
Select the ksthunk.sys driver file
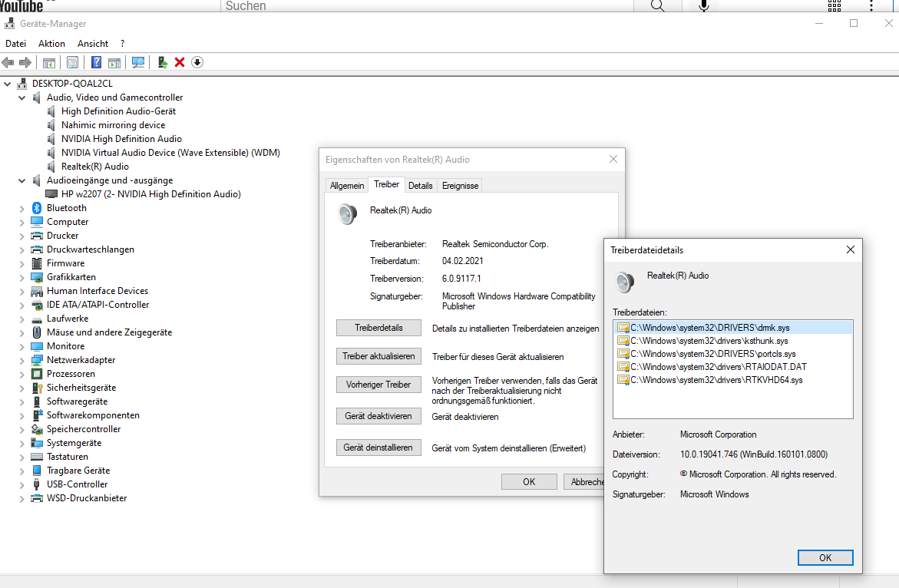tap(709, 341)
